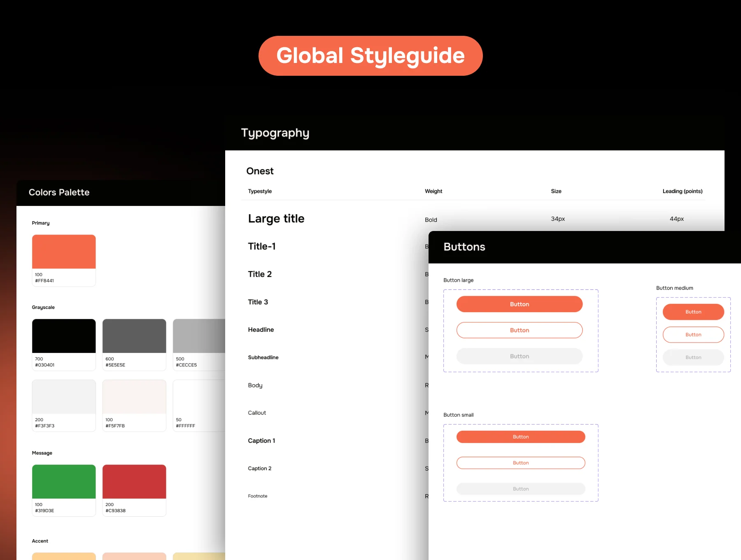Select the dark gray #5E5E5E swatch
This screenshot has width=741, height=560.
[x=134, y=345]
